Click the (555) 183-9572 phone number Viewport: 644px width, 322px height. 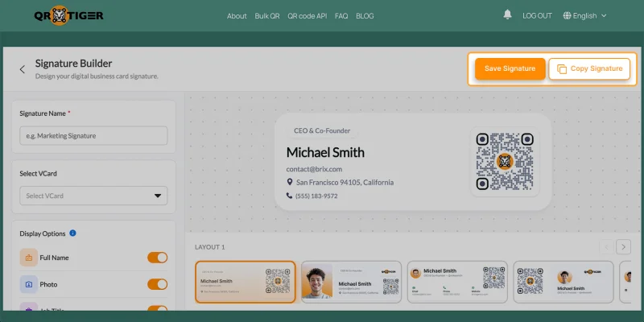pos(316,196)
